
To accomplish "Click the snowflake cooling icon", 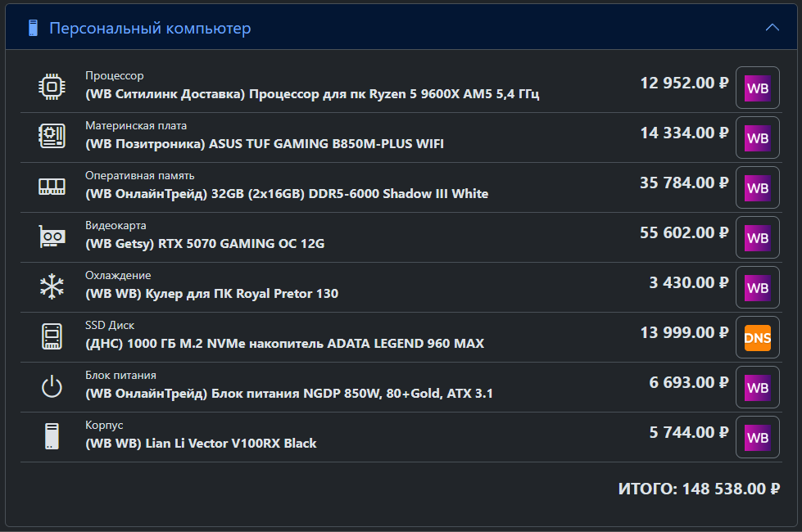I will (x=52, y=286).
